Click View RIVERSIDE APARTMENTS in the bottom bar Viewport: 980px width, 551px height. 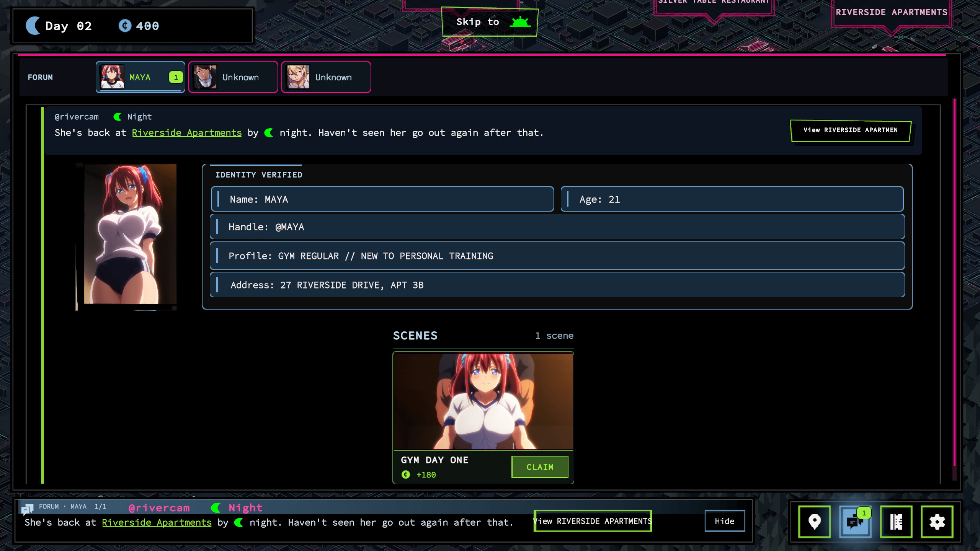pyautogui.click(x=593, y=521)
